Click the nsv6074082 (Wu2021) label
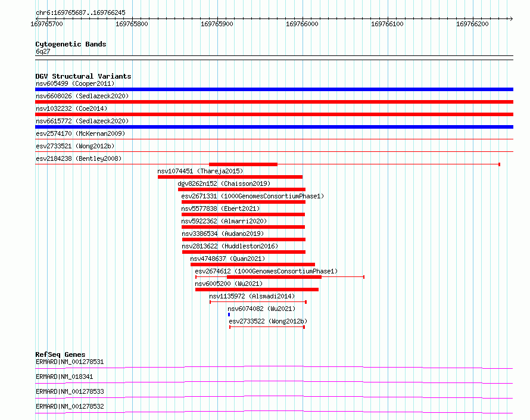This screenshot has width=530, height=420. (x=261, y=309)
